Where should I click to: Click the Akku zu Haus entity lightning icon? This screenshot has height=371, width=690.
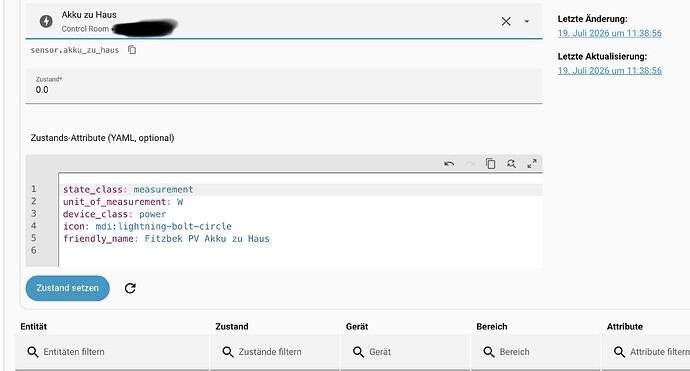[x=46, y=21]
